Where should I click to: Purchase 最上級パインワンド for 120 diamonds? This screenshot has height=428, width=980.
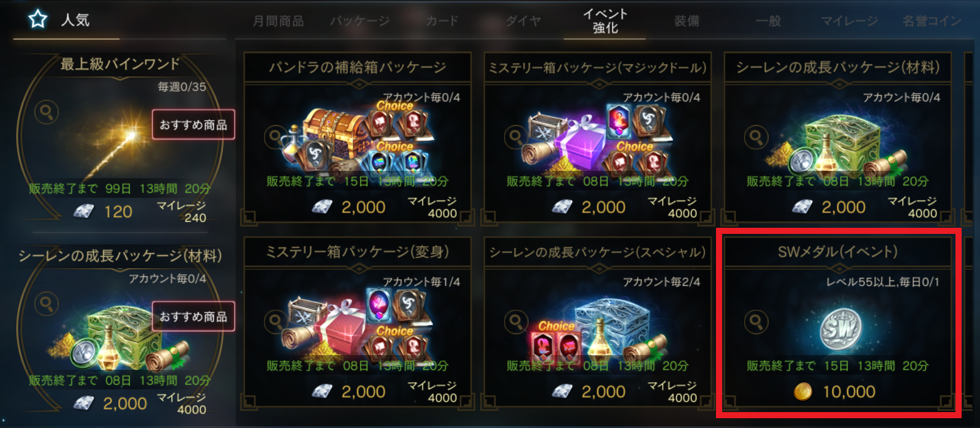103,212
